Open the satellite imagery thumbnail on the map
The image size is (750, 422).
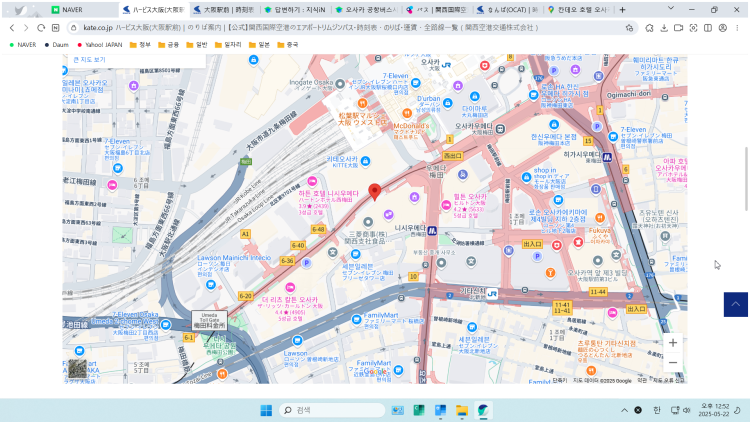click(x=77, y=368)
